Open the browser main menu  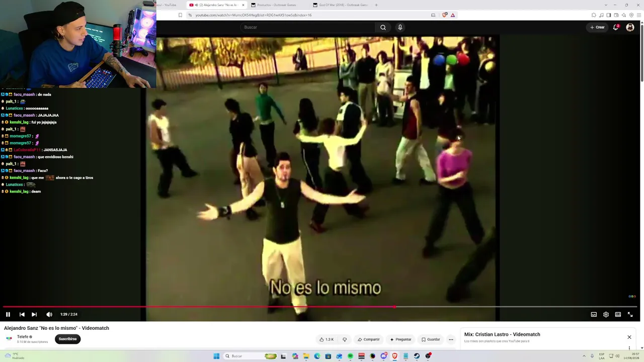pos(638,15)
